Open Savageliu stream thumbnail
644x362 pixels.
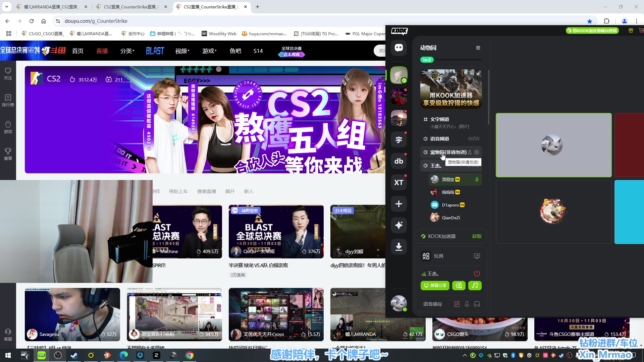[72, 314]
